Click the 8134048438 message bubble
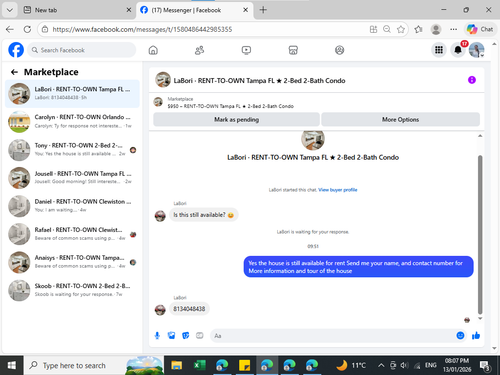Viewport: 500px width, 375px height. (x=189, y=309)
